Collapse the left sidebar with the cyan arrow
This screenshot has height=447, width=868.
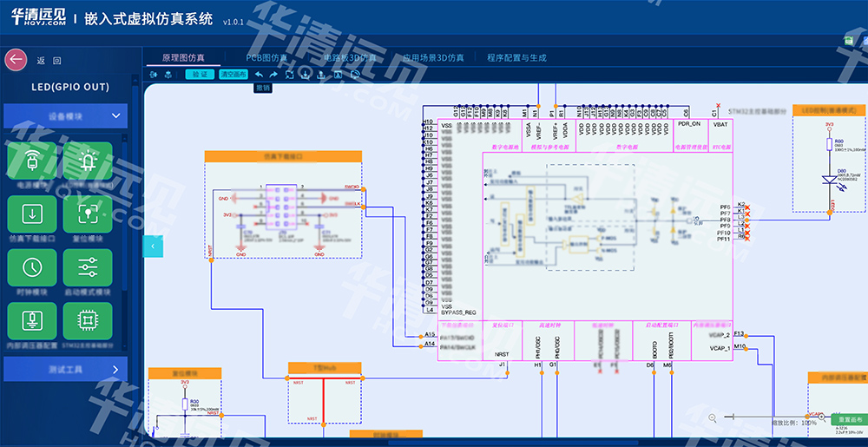pos(153,247)
